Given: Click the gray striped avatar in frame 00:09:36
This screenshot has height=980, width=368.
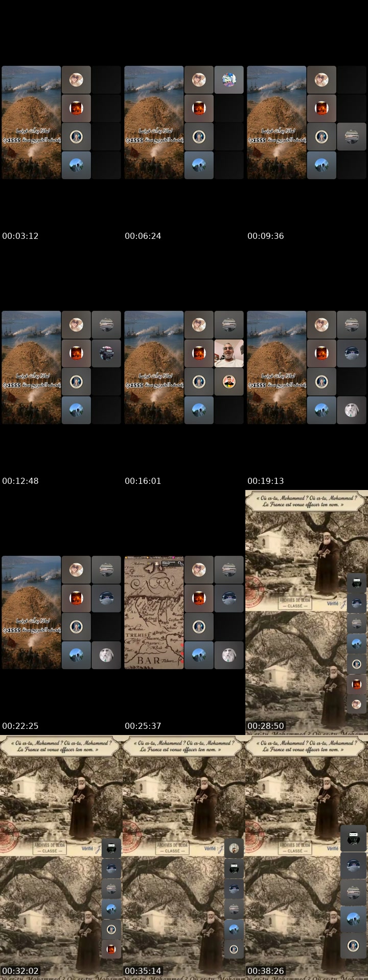Looking at the screenshot, I should [x=352, y=136].
